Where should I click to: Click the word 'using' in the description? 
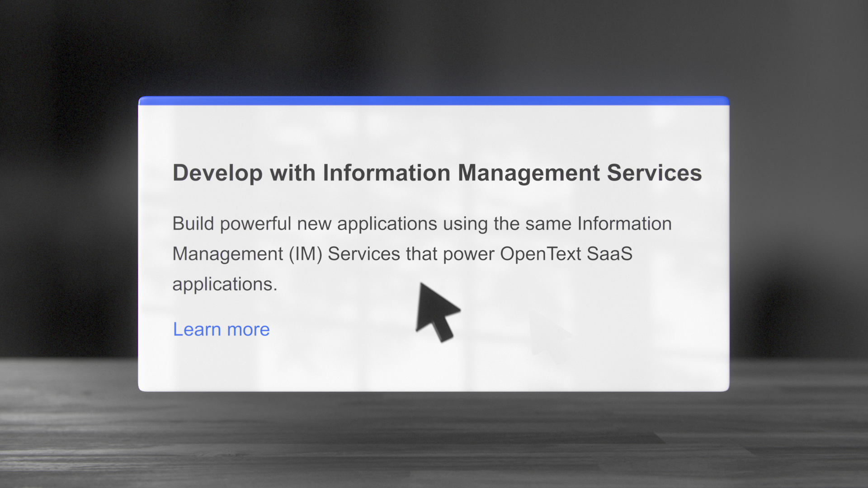click(465, 224)
